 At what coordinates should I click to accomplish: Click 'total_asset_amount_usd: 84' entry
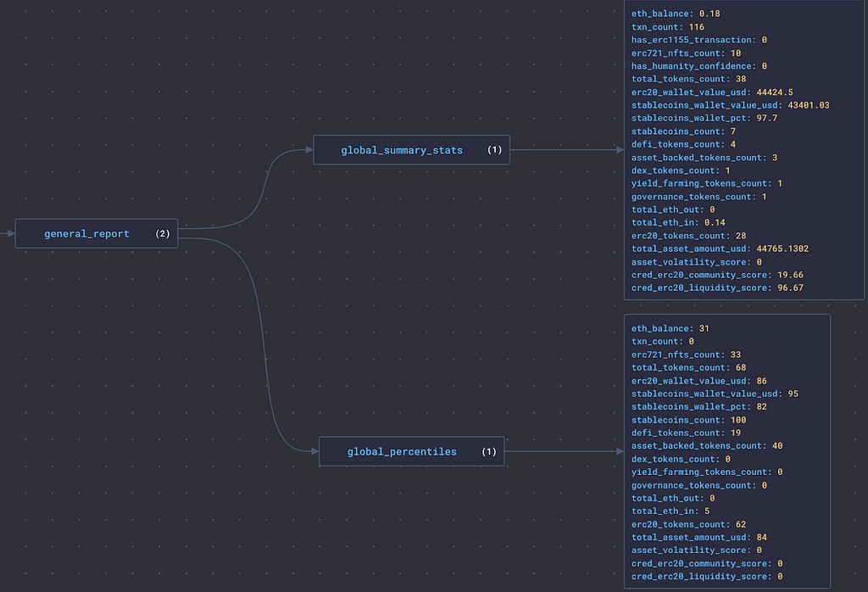pos(699,537)
